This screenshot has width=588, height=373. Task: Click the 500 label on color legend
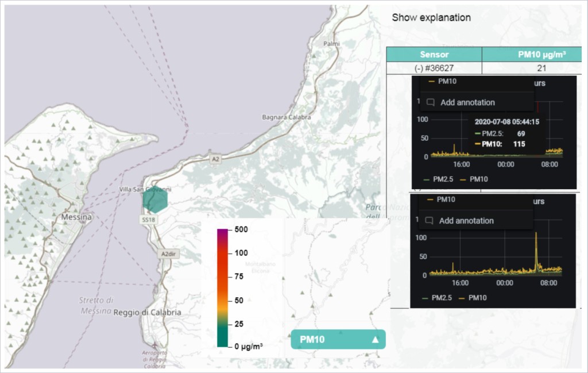pyautogui.click(x=241, y=229)
